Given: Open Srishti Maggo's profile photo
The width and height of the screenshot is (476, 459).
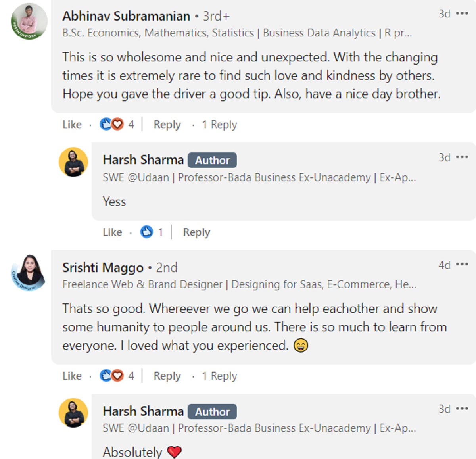Looking at the screenshot, I should point(28,273).
